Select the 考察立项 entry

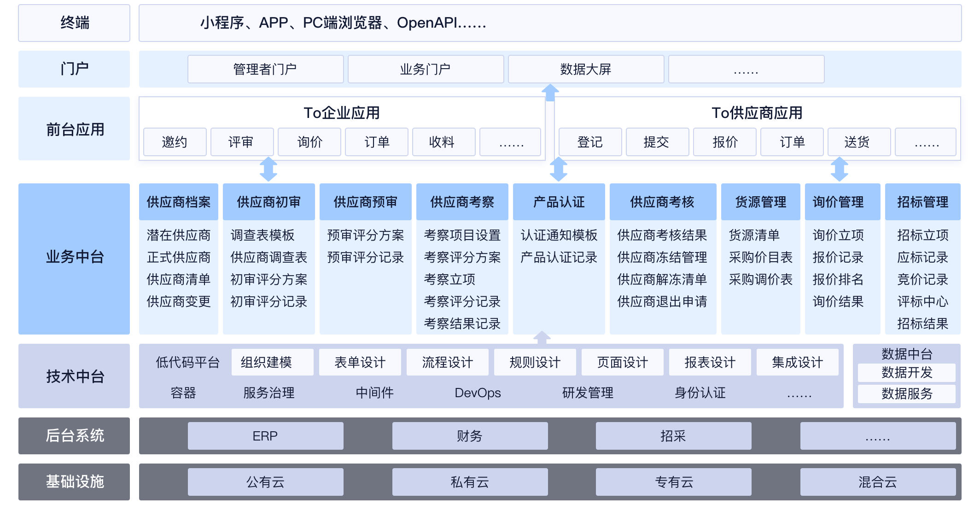[x=449, y=279]
